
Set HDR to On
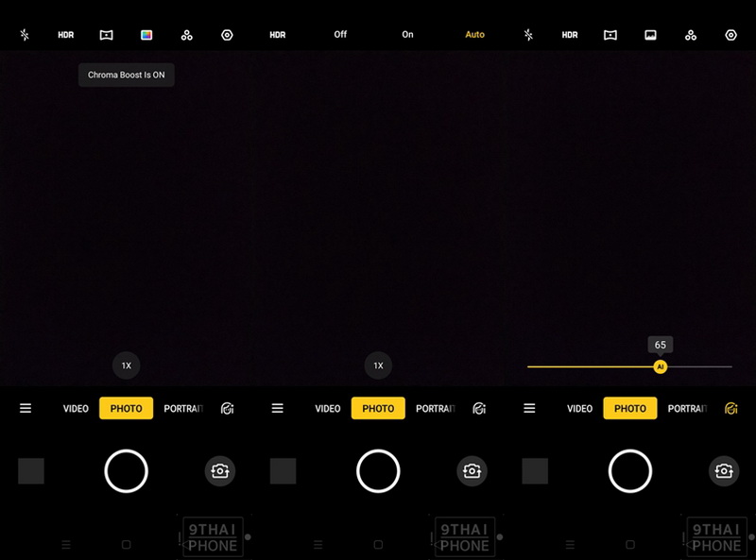point(407,34)
